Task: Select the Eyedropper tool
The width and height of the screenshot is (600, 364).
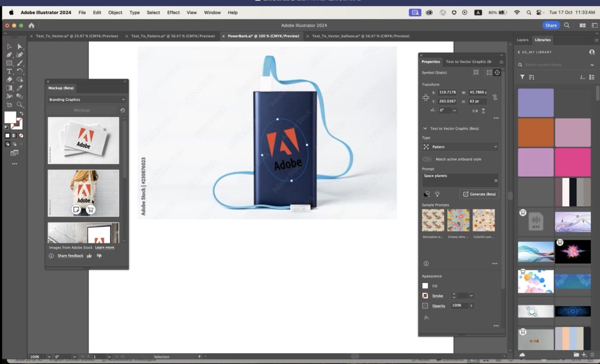Action: (x=20, y=88)
